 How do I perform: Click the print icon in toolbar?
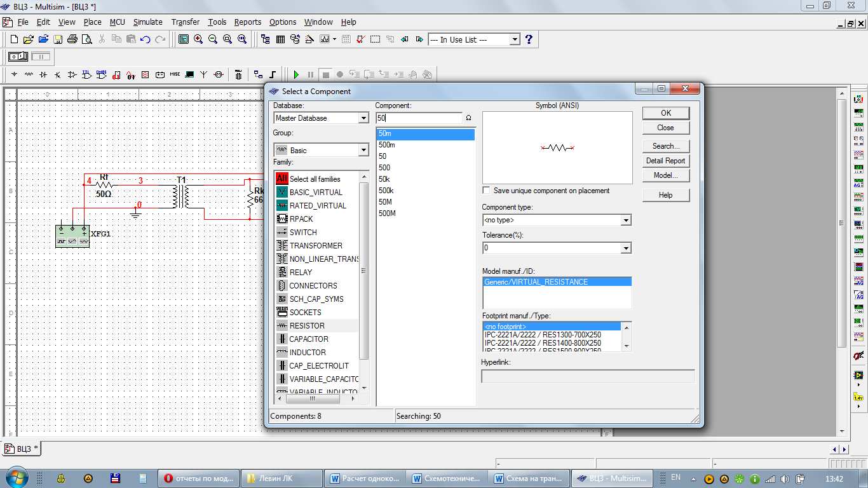pos(72,39)
